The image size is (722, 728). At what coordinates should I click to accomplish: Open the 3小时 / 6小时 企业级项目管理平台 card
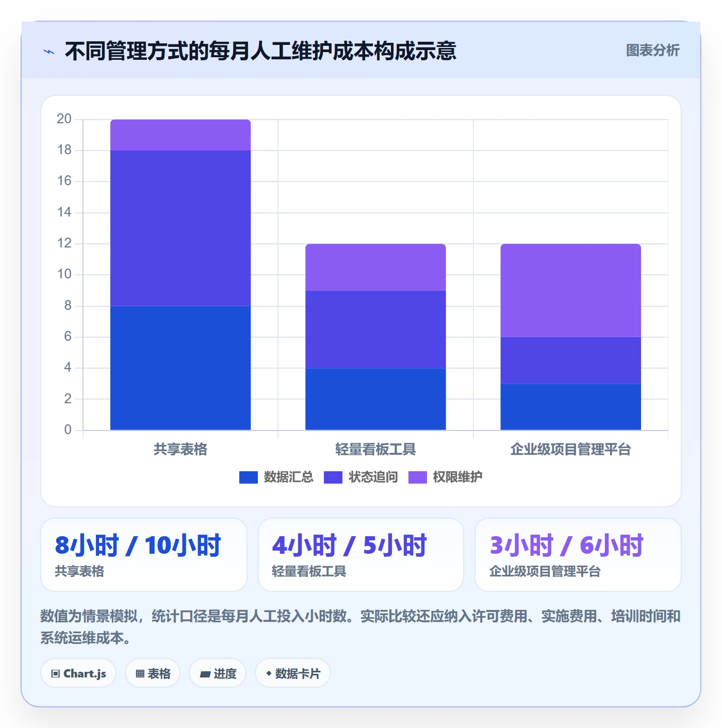point(578,555)
